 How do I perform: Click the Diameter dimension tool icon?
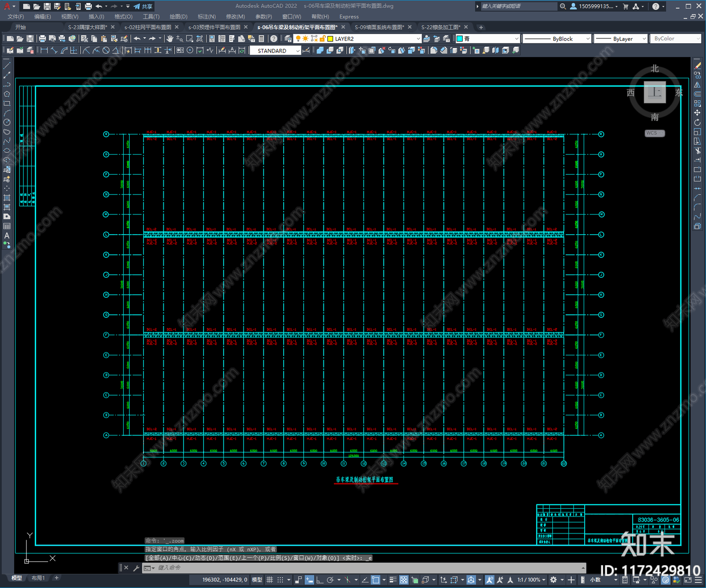click(106, 51)
